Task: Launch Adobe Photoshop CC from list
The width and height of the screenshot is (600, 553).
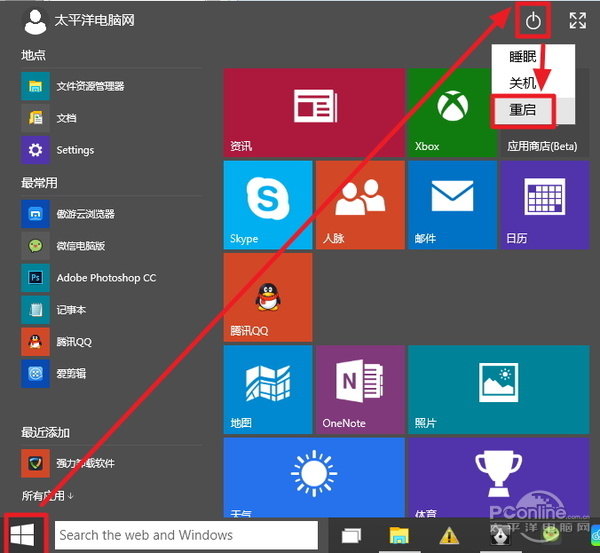Action: pos(90,278)
